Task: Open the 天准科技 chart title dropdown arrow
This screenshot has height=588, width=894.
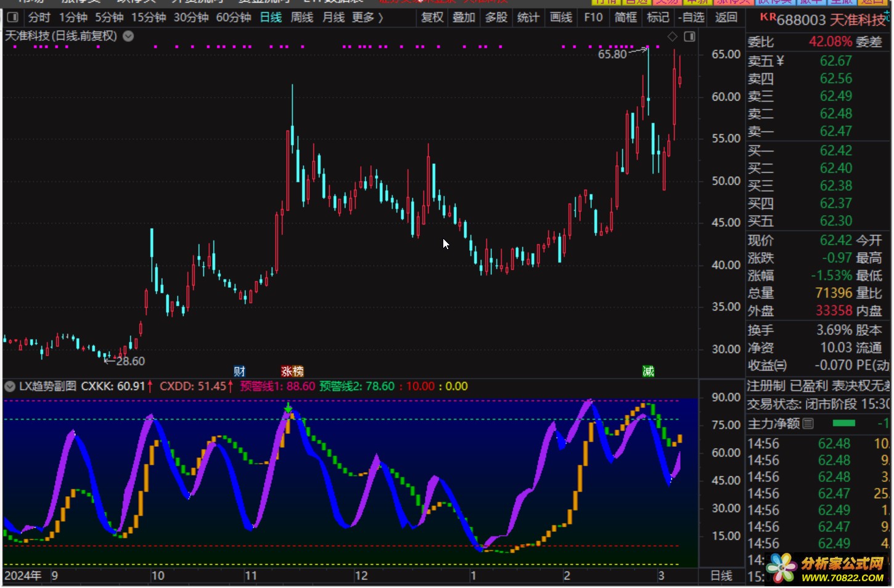Action: pos(128,36)
